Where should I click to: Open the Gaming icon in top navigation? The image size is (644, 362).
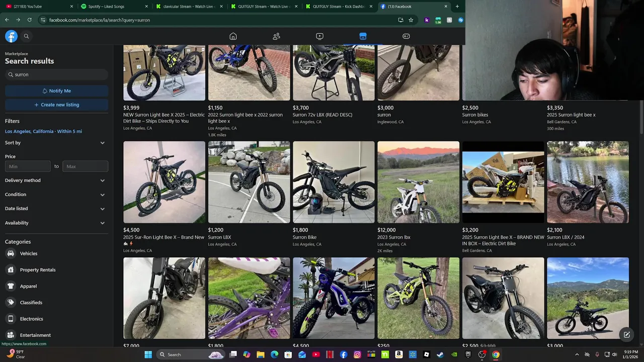pos(406,36)
